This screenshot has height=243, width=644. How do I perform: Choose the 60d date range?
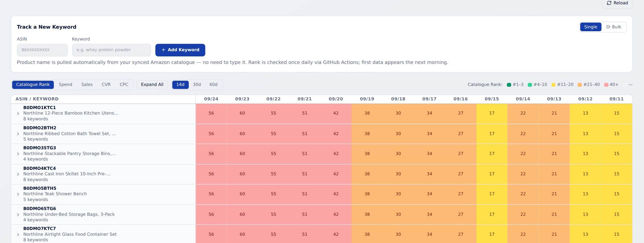[214, 85]
